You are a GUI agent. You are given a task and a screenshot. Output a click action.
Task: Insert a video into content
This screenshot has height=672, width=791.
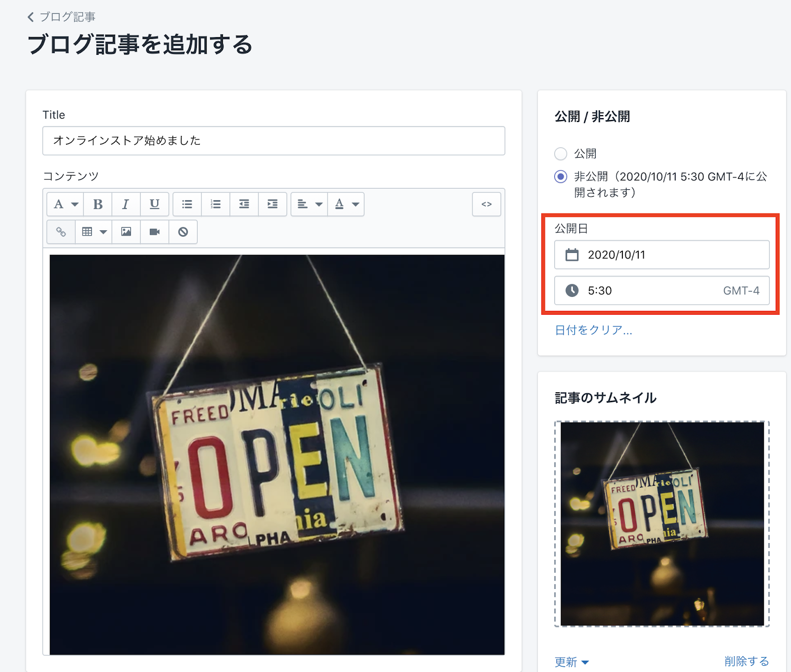point(154,232)
